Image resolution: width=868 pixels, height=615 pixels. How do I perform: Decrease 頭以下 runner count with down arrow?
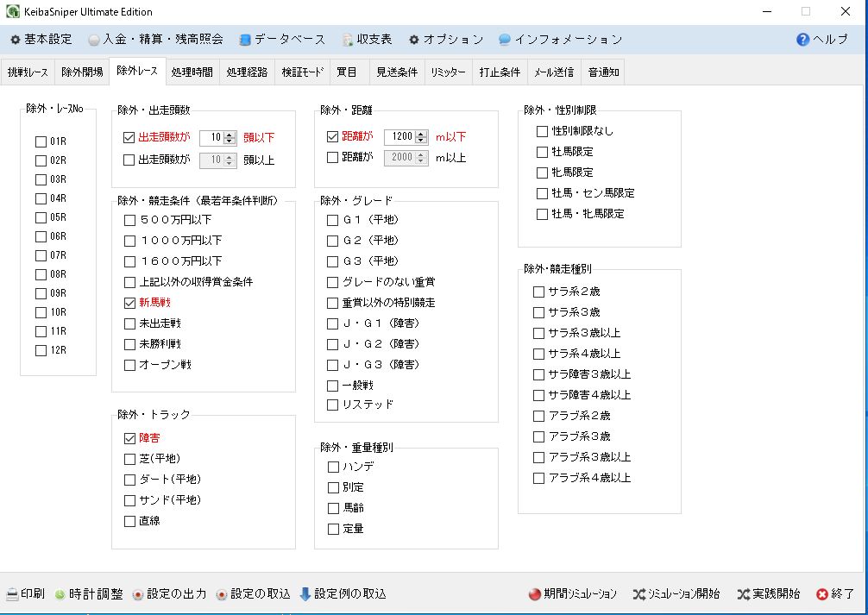[x=230, y=141]
